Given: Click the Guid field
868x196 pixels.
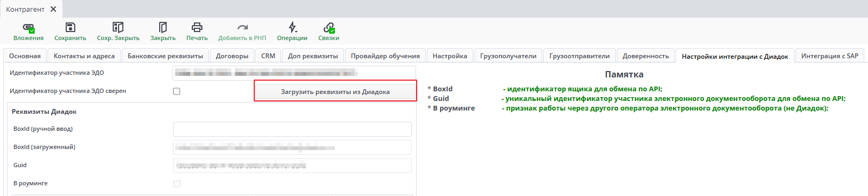Looking at the screenshot, I should pos(292,166).
